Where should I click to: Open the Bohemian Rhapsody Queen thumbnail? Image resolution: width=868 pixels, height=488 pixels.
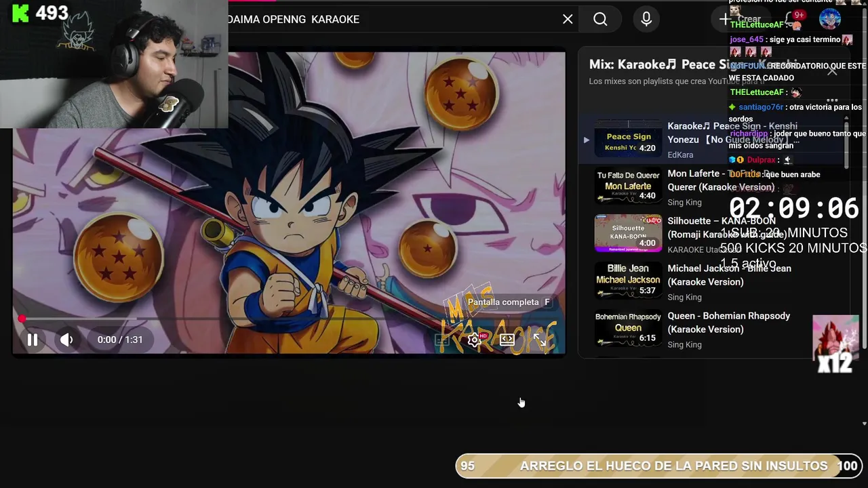pos(628,328)
